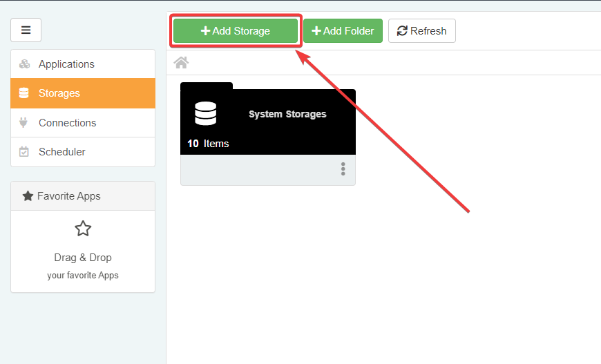Open the System Storages folder title

[x=287, y=114]
